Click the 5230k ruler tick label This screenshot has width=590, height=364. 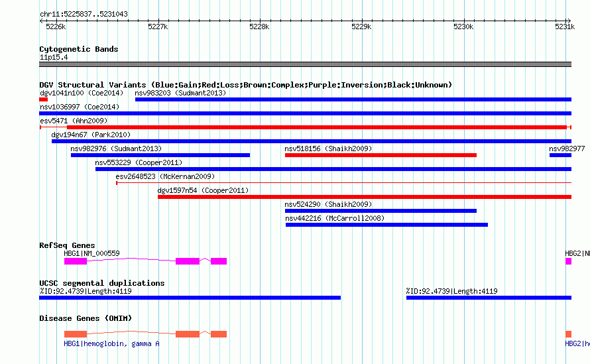pyautogui.click(x=463, y=27)
